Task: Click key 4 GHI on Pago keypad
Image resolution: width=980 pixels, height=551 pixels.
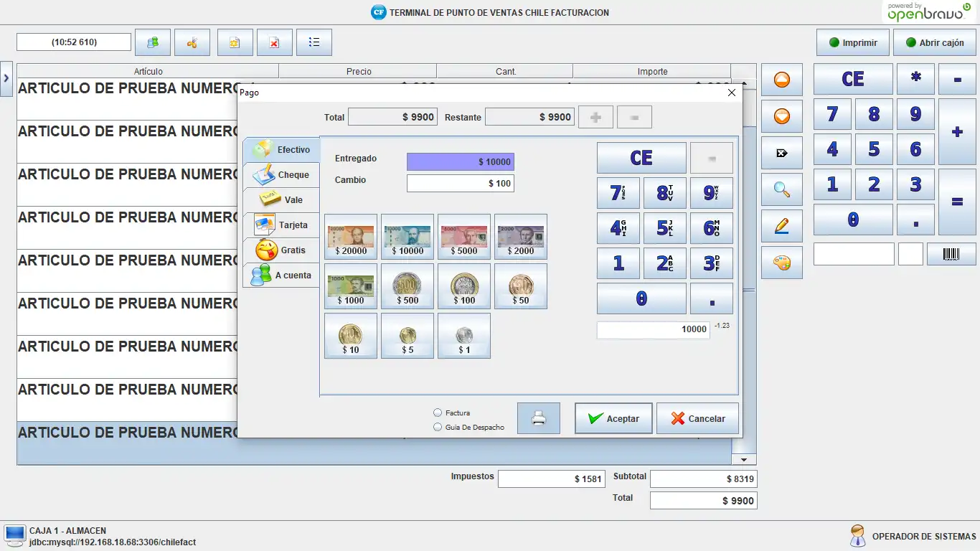Action: pyautogui.click(x=618, y=228)
